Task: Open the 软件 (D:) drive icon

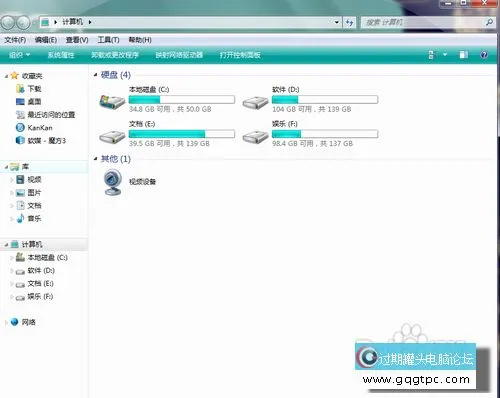Action: (x=255, y=102)
